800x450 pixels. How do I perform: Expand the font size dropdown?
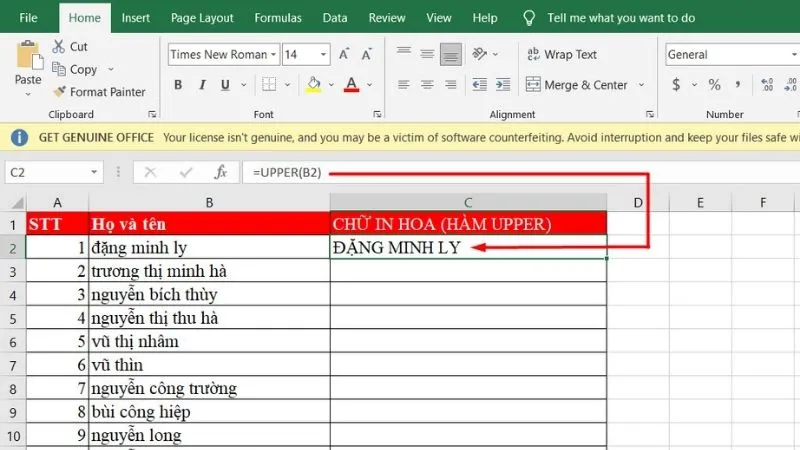(x=324, y=55)
